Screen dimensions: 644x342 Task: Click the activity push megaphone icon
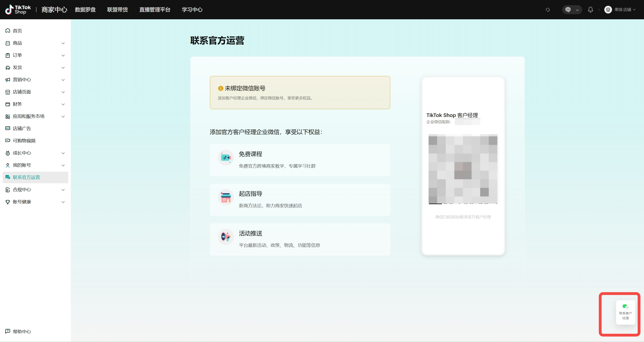[x=226, y=237]
